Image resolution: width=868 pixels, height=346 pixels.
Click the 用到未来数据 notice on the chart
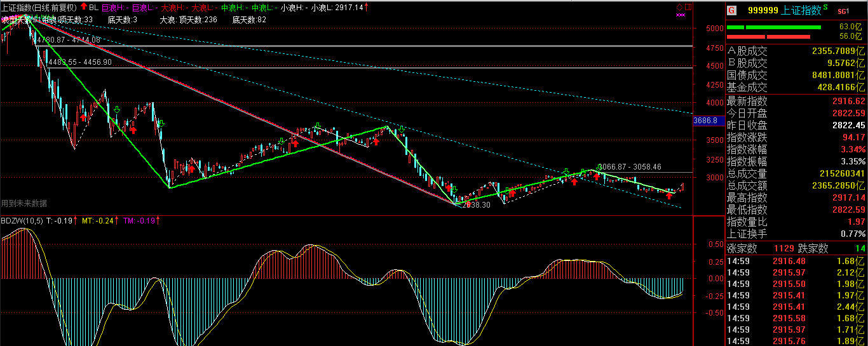(x=24, y=203)
